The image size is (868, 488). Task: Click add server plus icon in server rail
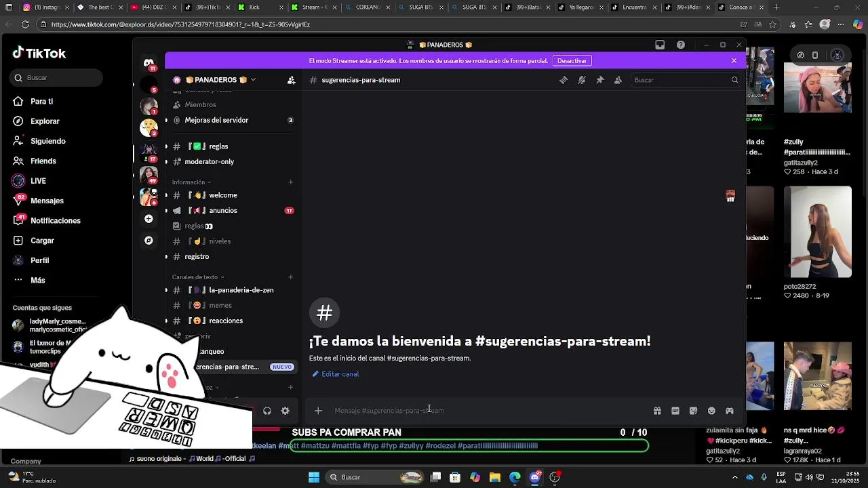click(x=149, y=219)
